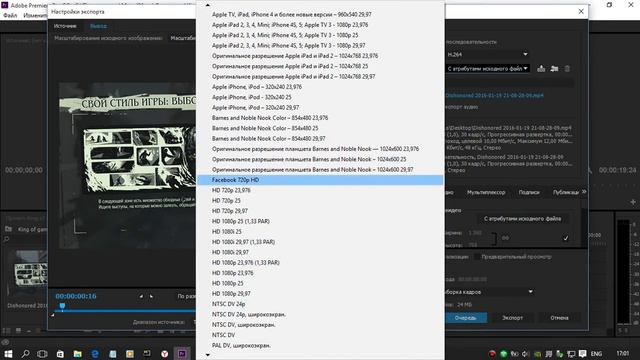640x360 pixels.
Task: Click the plus button in program monitor
Action: 633,202
